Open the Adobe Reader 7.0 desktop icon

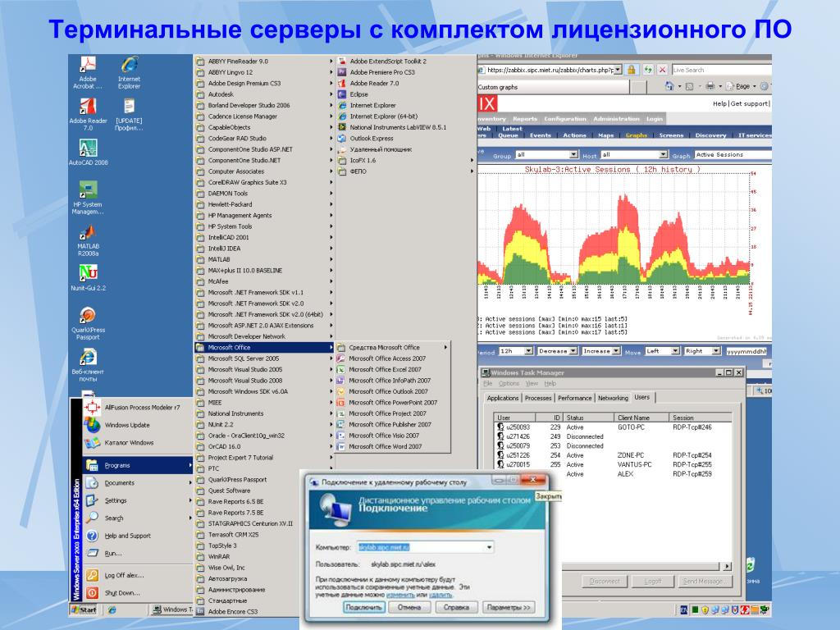(x=88, y=114)
